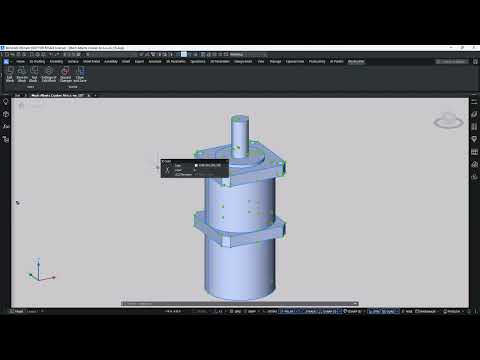This screenshot has width=480, height=360.
Task: Add a new drawing tab with plus
Action: (95, 95)
